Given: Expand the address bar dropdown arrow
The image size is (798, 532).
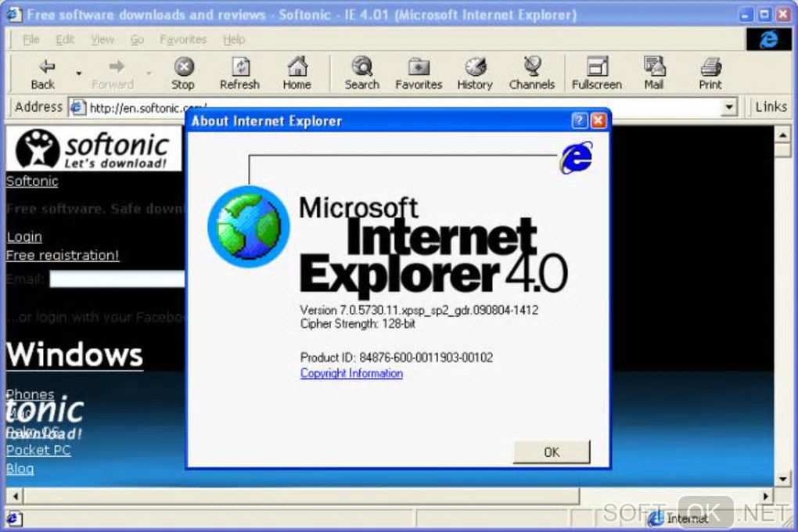Looking at the screenshot, I should [729, 107].
